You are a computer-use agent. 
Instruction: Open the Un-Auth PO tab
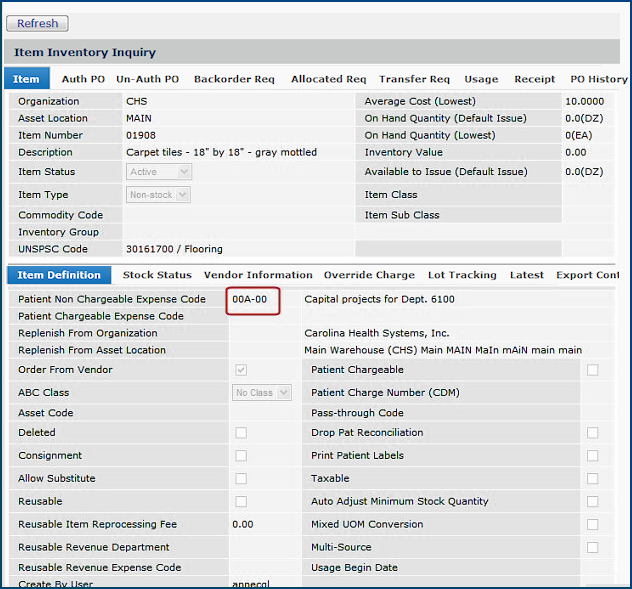[147, 79]
